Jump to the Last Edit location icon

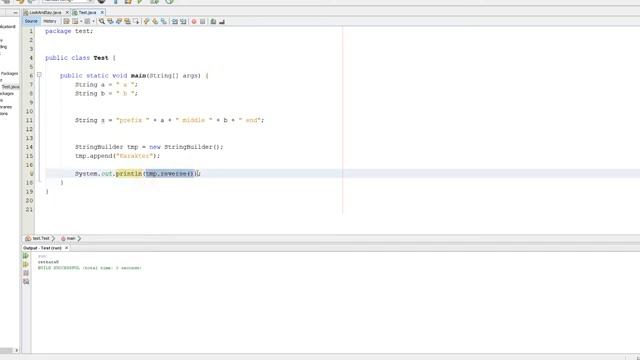pos(66,21)
